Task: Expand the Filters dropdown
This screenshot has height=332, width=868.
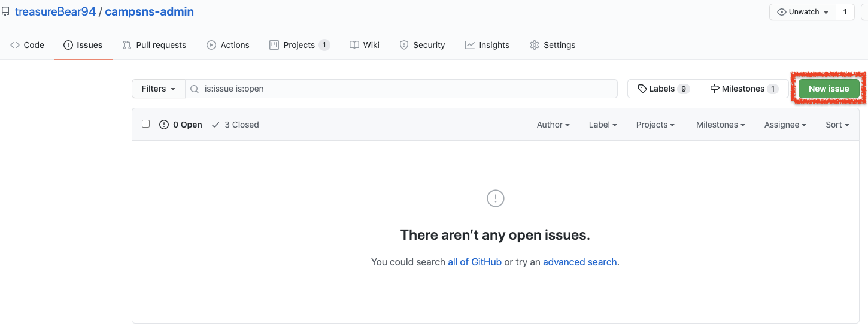Action: pyautogui.click(x=159, y=89)
